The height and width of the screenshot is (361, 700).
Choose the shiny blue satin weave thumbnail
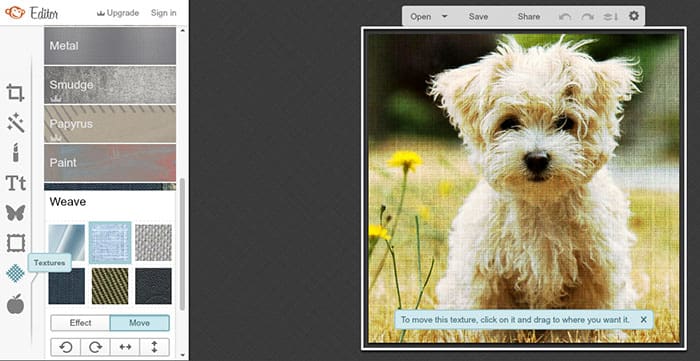click(67, 242)
